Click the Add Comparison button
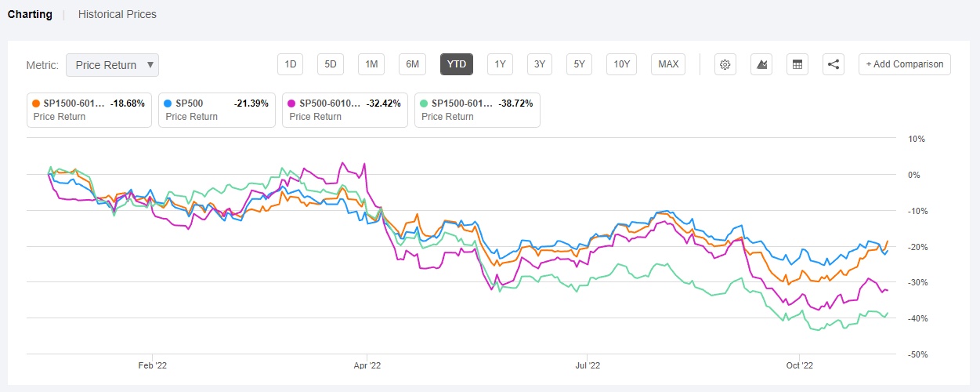The image size is (980, 392). [904, 64]
